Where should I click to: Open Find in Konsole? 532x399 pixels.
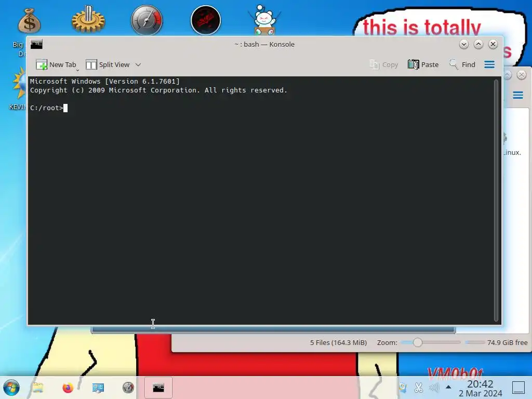click(462, 64)
